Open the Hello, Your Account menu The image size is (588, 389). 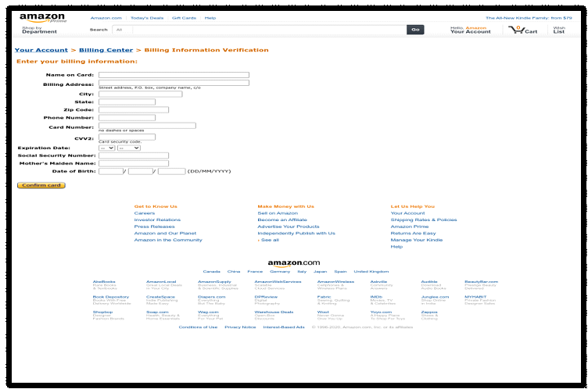(x=470, y=30)
